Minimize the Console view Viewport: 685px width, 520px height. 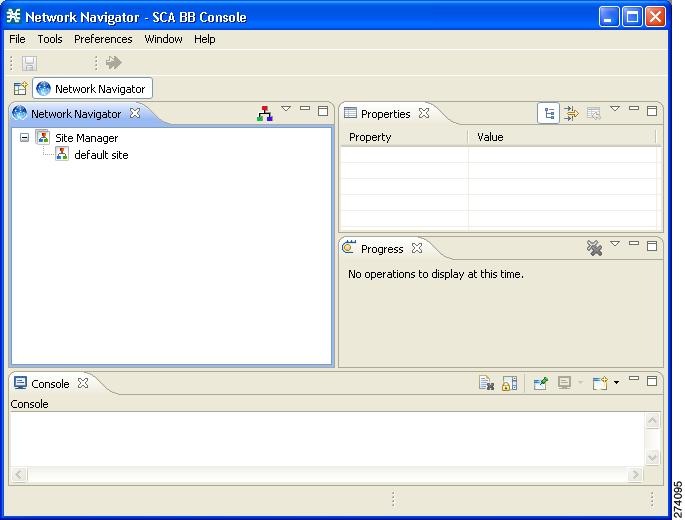634,378
